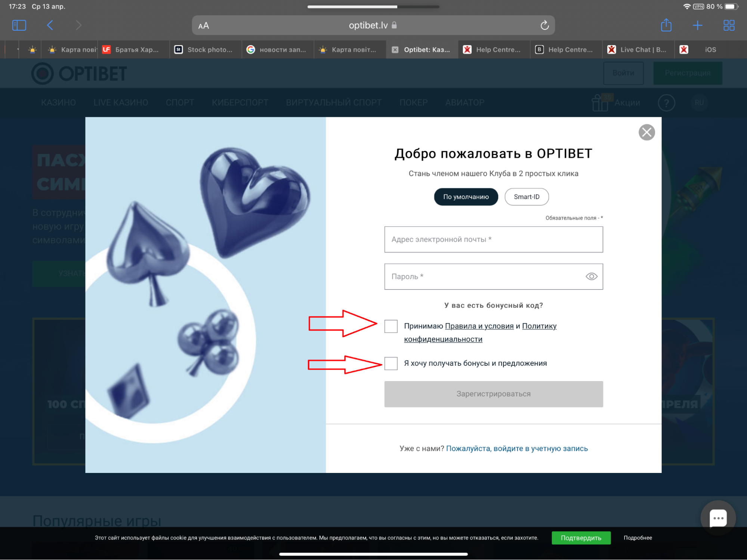The width and height of the screenshot is (747, 560).
Task: Open the АВИАТОР menu item
Action: click(464, 103)
